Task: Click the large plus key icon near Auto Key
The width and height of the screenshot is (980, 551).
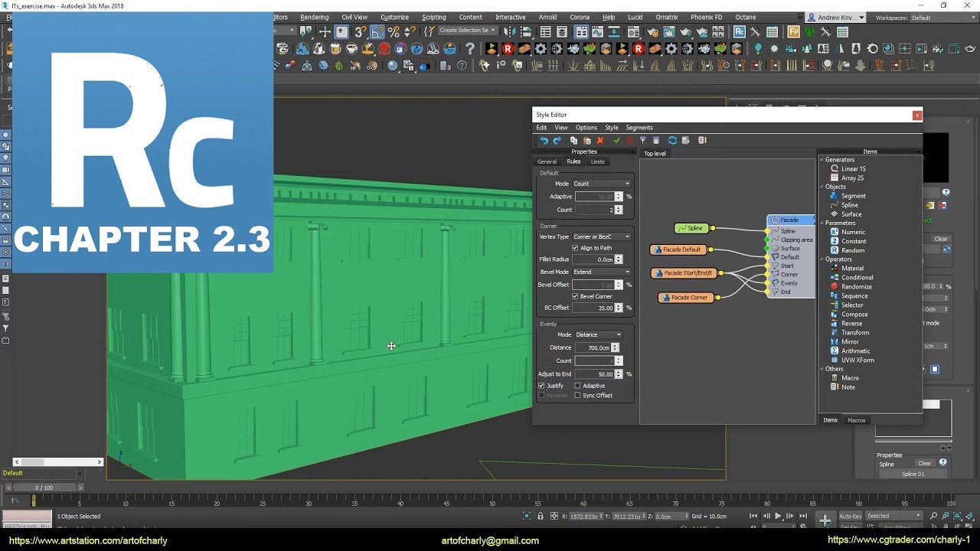Action: pos(825,520)
